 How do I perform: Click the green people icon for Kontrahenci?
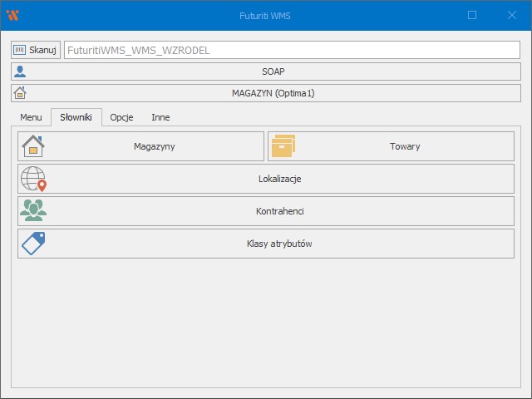click(x=33, y=211)
